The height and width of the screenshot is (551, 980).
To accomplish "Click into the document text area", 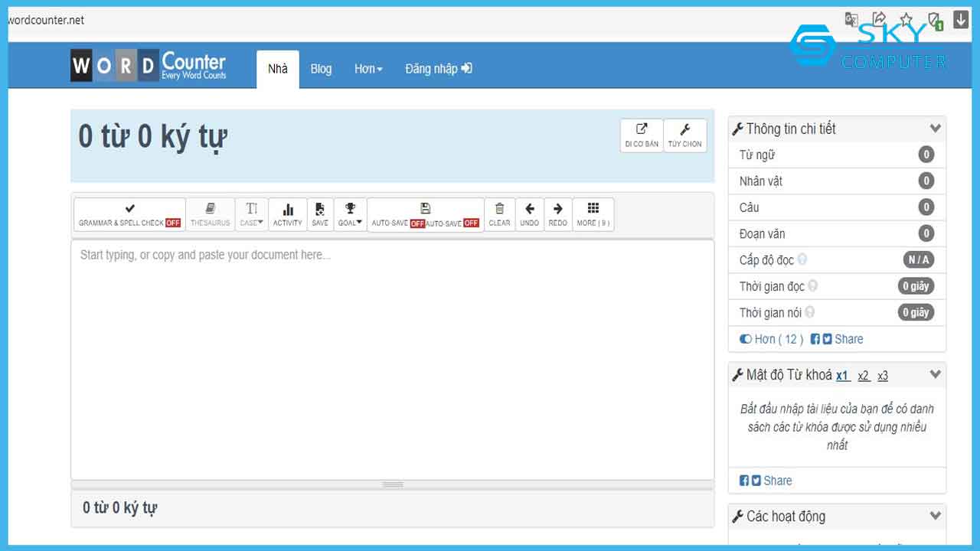I will pyautogui.click(x=392, y=360).
